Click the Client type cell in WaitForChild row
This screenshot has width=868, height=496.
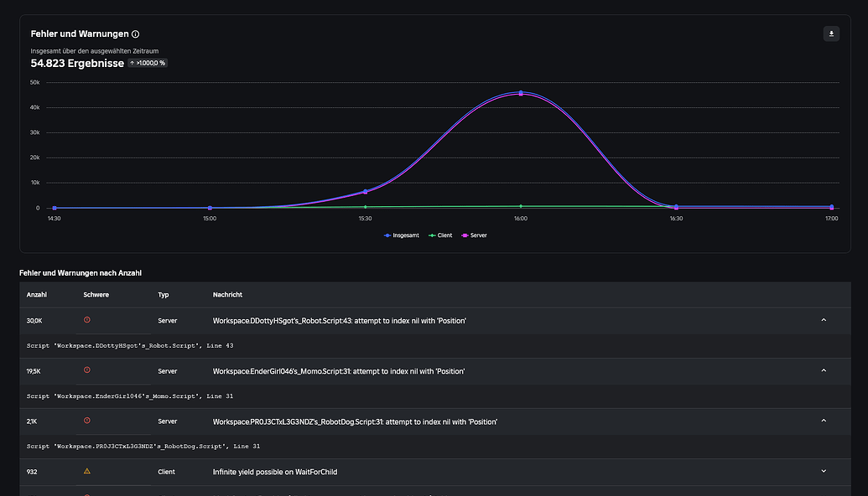pos(166,473)
